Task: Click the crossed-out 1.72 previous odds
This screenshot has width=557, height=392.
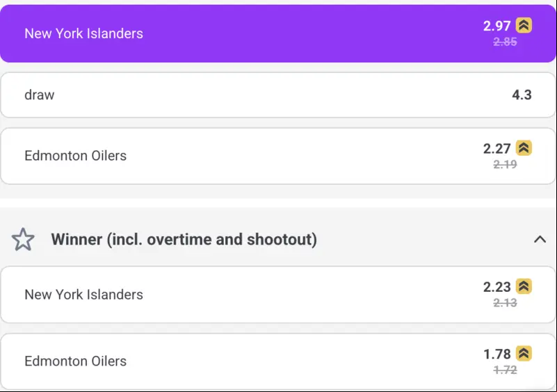Action: 505,370
